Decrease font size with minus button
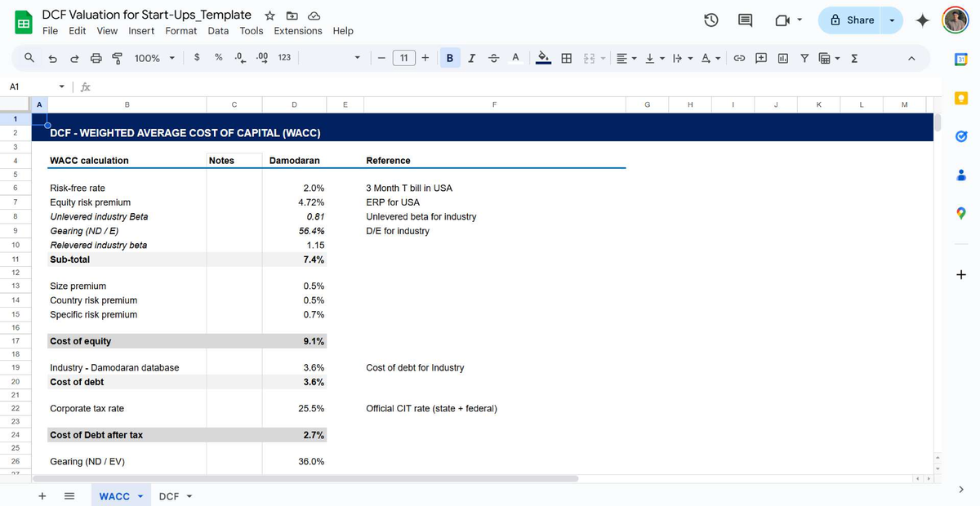The width and height of the screenshot is (980, 506). pos(381,57)
